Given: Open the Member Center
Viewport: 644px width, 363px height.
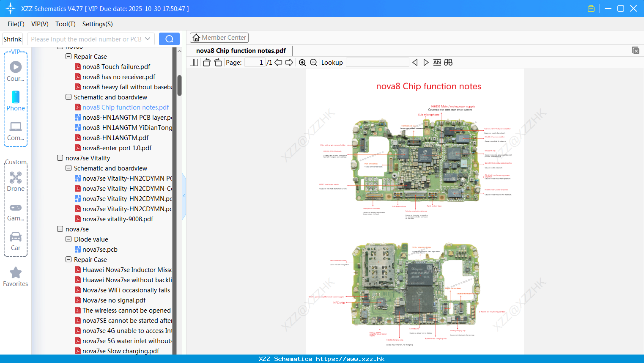Looking at the screenshot, I should pyautogui.click(x=219, y=38).
